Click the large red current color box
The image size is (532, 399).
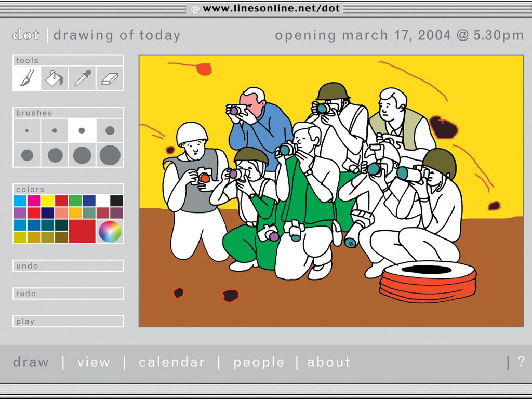(x=82, y=231)
